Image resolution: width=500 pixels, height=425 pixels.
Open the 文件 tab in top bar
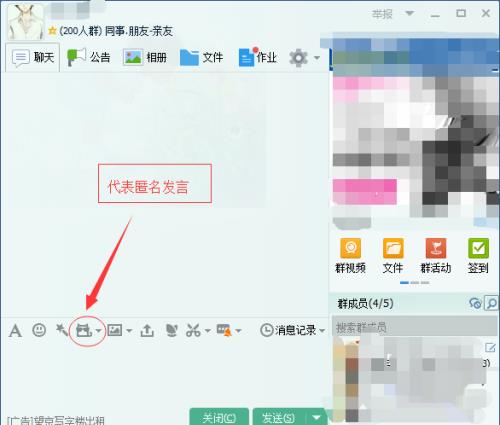201,57
